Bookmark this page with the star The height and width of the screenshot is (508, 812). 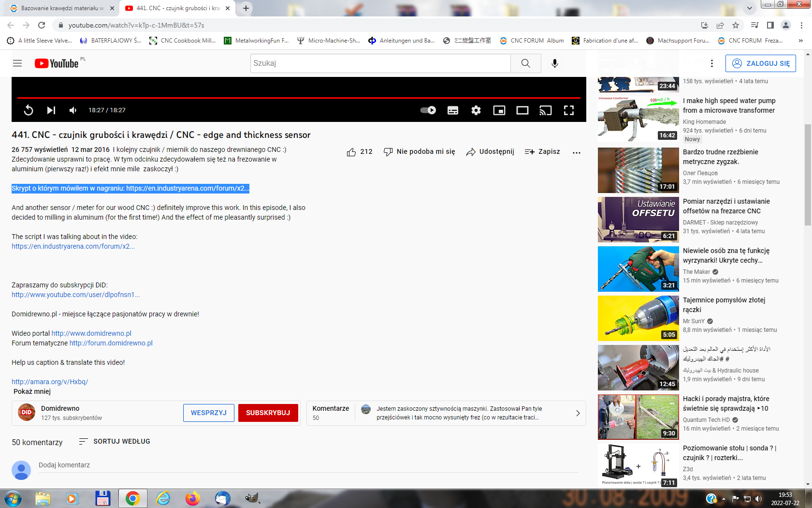(x=736, y=25)
